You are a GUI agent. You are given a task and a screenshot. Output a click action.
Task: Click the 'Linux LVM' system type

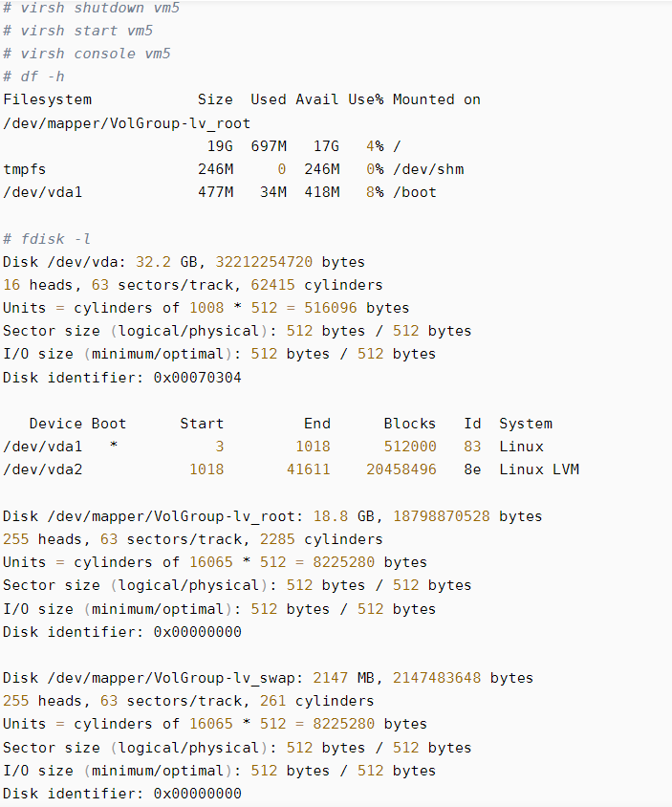tap(538, 469)
